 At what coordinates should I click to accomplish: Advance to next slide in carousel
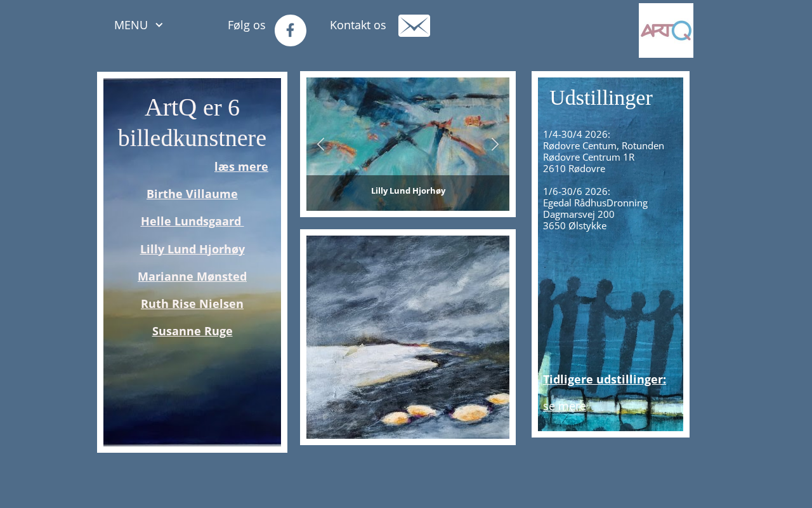[x=495, y=144]
